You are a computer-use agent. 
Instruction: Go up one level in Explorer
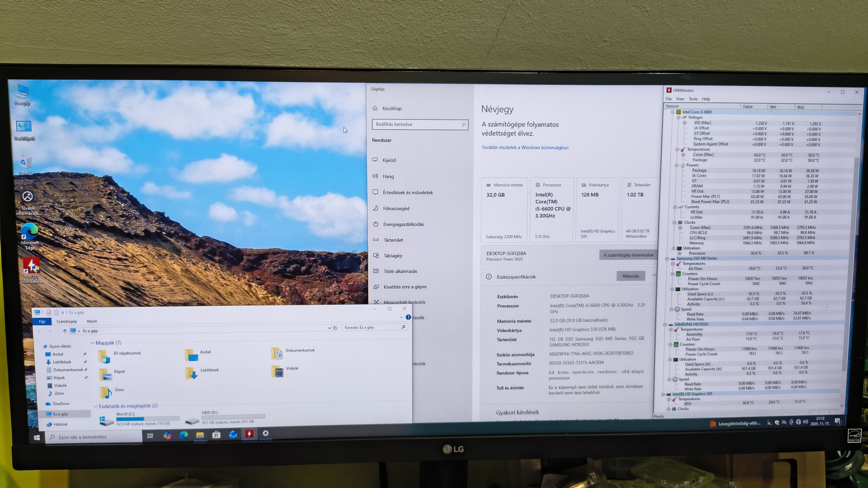point(65,331)
